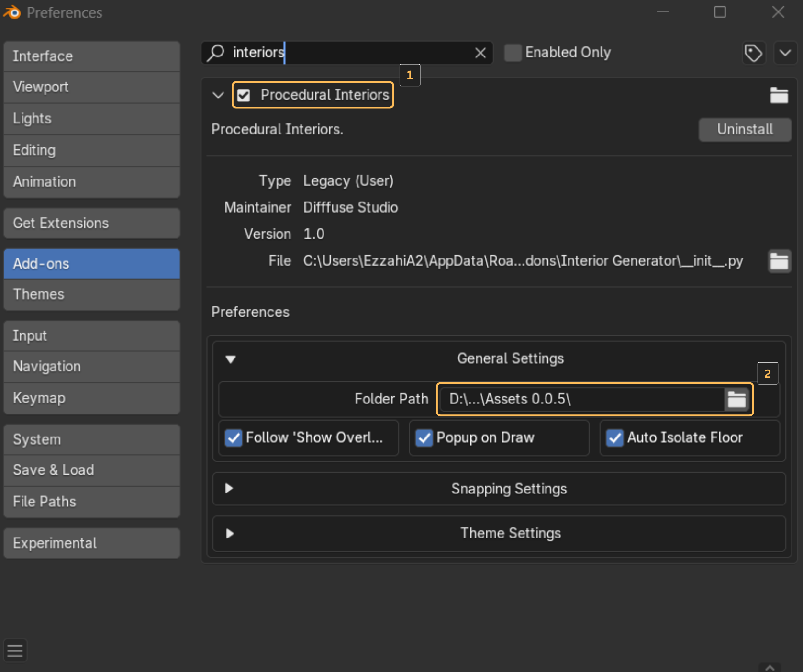Open the Experimental preferences
The image size is (803, 672).
pyautogui.click(x=92, y=543)
